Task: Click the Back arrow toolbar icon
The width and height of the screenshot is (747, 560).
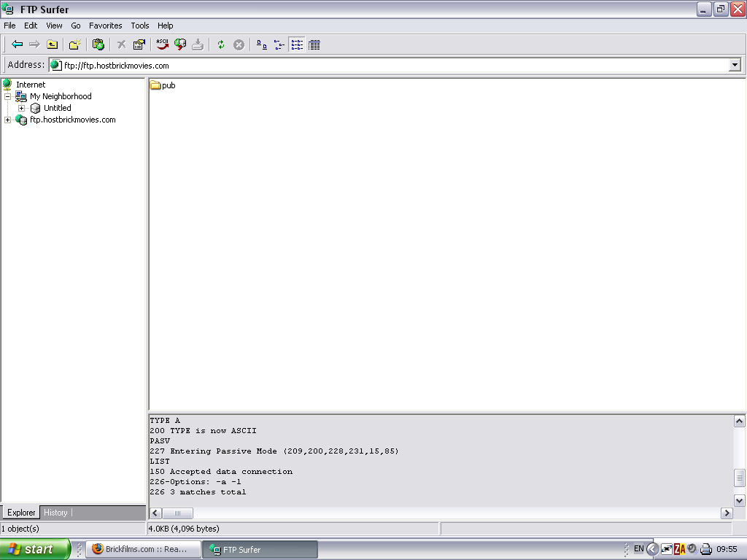Action: [17, 44]
